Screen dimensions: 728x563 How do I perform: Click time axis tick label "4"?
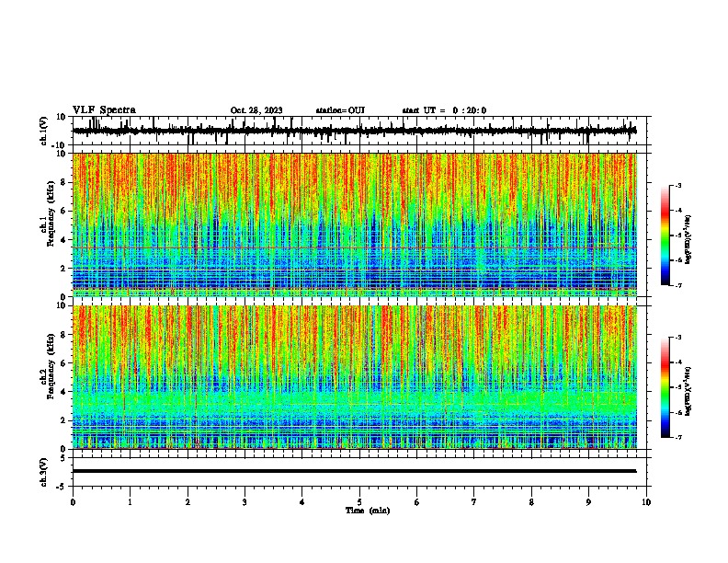pyautogui.click(x=302, y=502)
